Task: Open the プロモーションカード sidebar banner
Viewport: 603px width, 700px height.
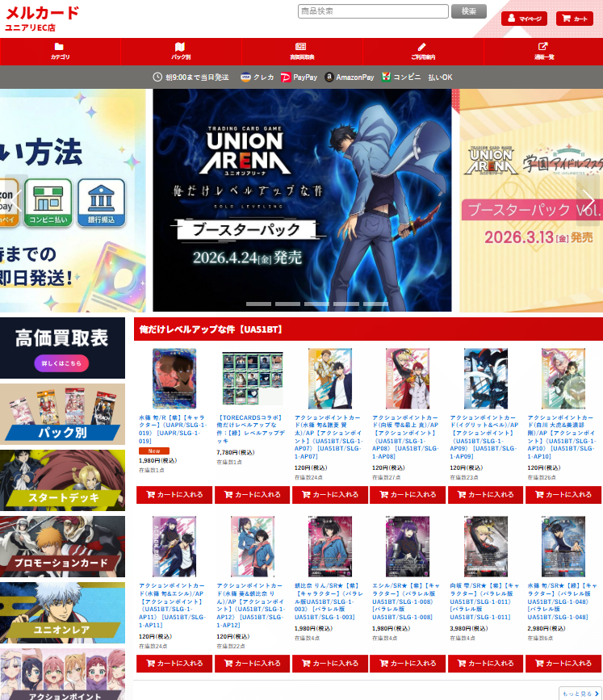Action: tap(62, 547)
